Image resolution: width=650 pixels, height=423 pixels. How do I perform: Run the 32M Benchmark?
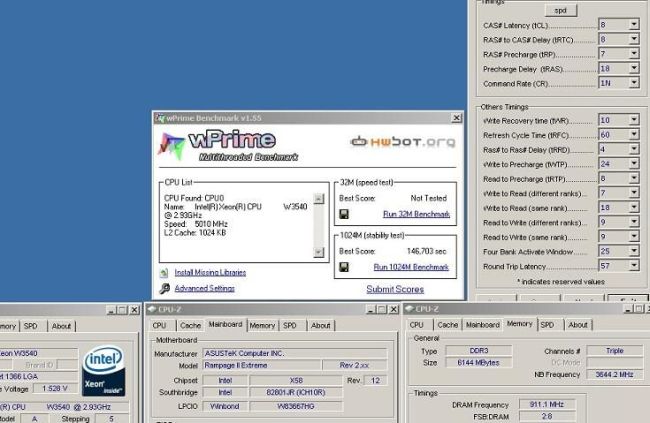pyautogui.click(x=416, y=214)
